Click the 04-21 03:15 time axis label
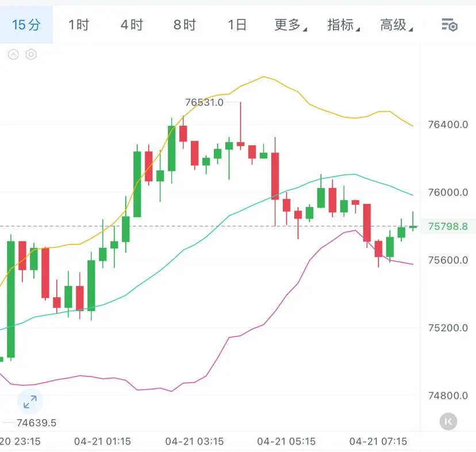The height and width of the screenshot is (452, 476). coord(194,442)
